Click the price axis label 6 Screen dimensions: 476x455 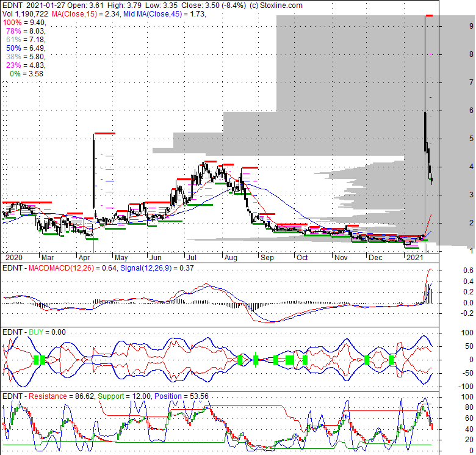tap(471, 111)
